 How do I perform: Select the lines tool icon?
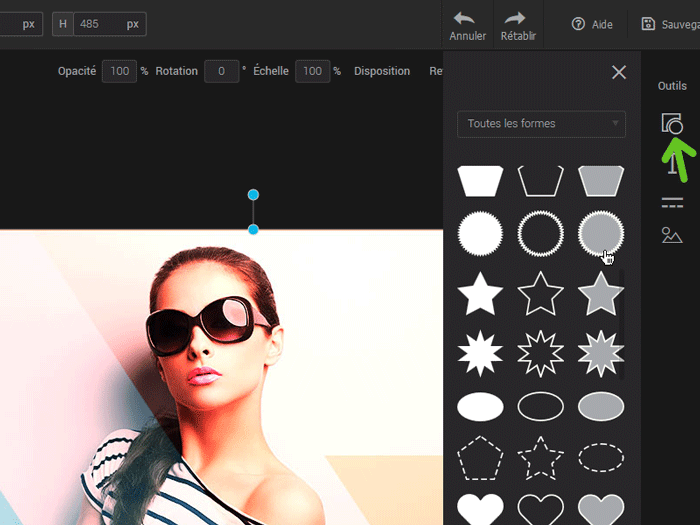coord(672,203)
